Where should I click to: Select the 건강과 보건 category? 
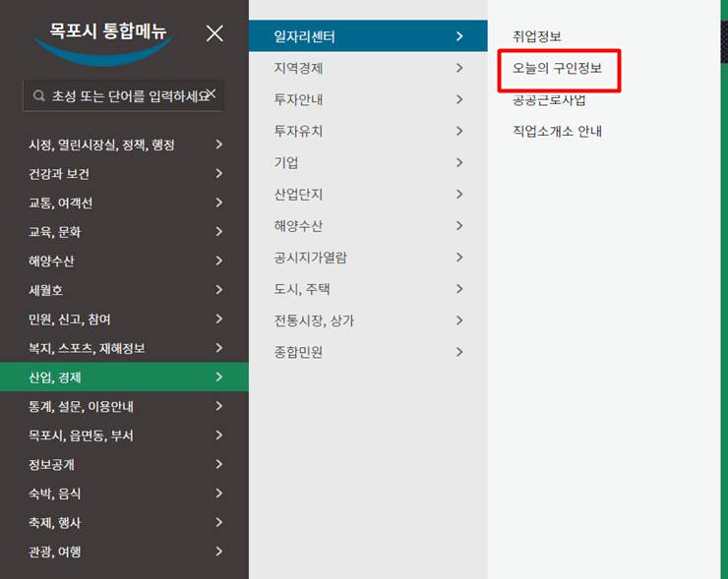pos(124,174)
